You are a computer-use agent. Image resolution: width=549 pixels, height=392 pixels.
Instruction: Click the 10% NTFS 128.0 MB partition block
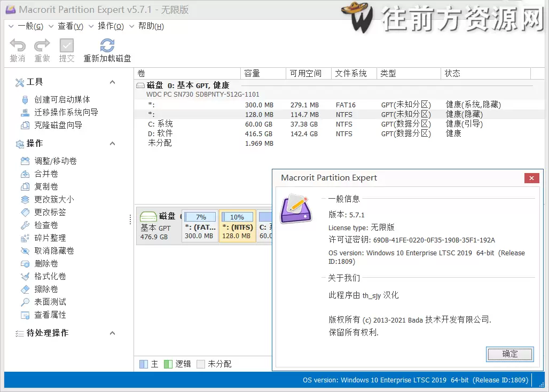point(238,226)
